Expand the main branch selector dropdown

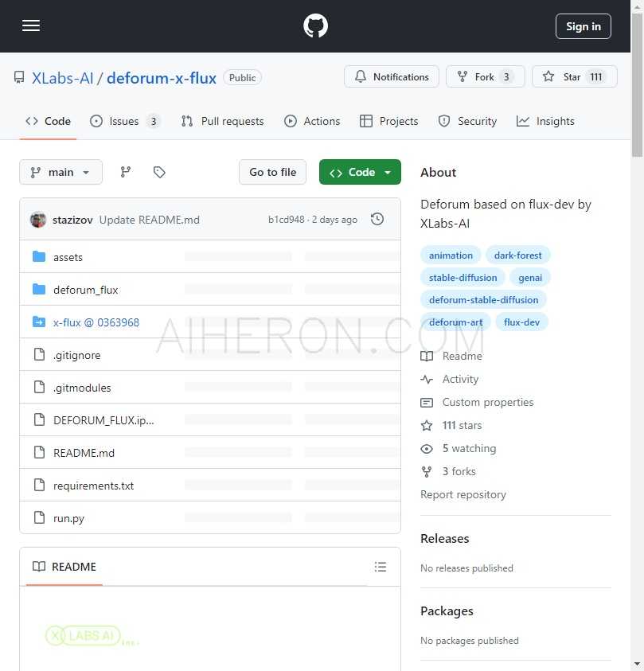click(x=60, y=172)
